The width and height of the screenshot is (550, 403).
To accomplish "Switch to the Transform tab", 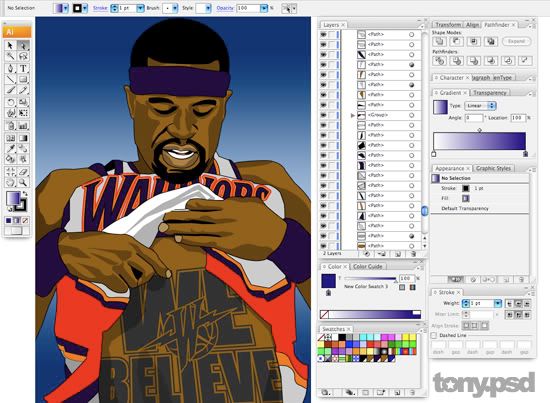I will (x=448, y=25).
